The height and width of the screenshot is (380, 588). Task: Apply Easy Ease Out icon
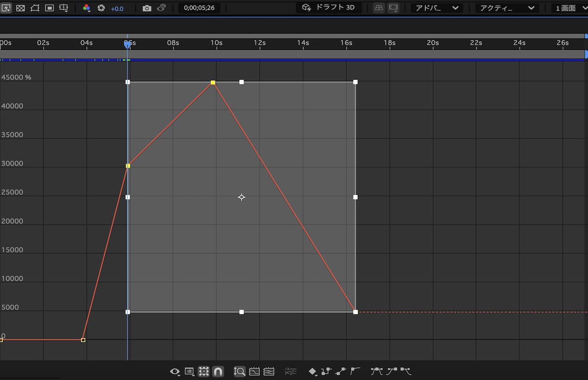(x=406, y=372)
